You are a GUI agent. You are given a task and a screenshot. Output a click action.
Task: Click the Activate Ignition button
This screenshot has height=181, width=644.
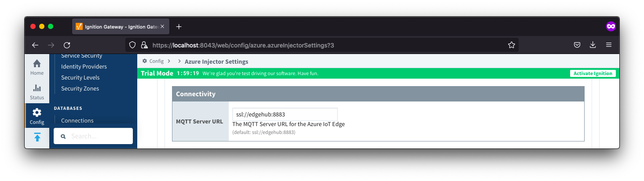(x=593, y=73)
